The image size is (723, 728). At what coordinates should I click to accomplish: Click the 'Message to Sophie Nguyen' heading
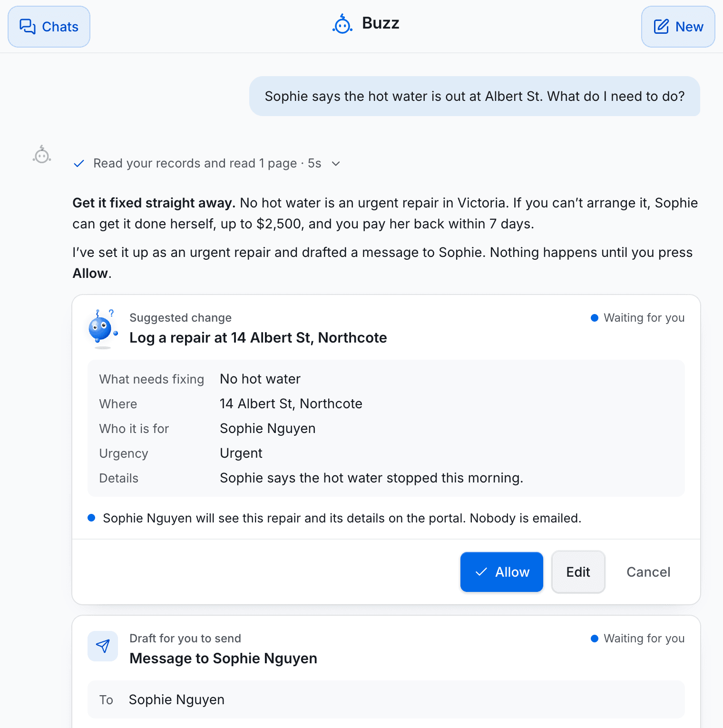(224, 659)
